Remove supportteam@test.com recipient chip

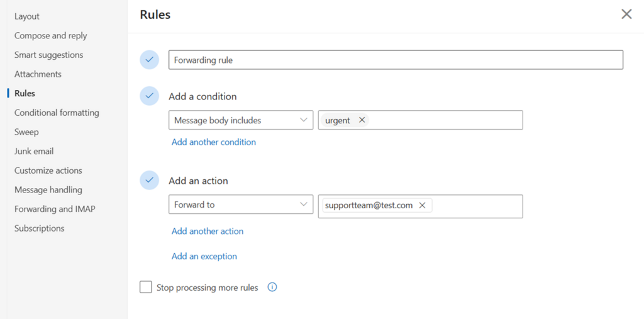(x=422, y=205)
